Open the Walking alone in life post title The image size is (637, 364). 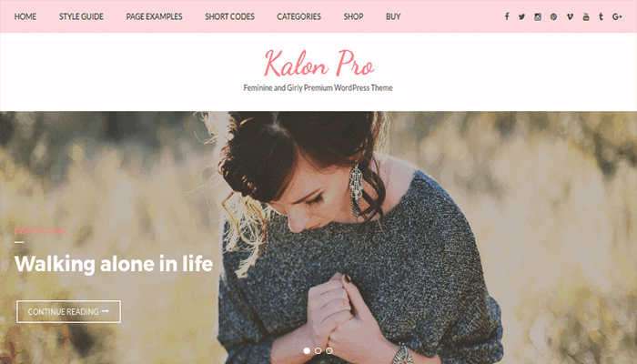[x=114, y=264]
